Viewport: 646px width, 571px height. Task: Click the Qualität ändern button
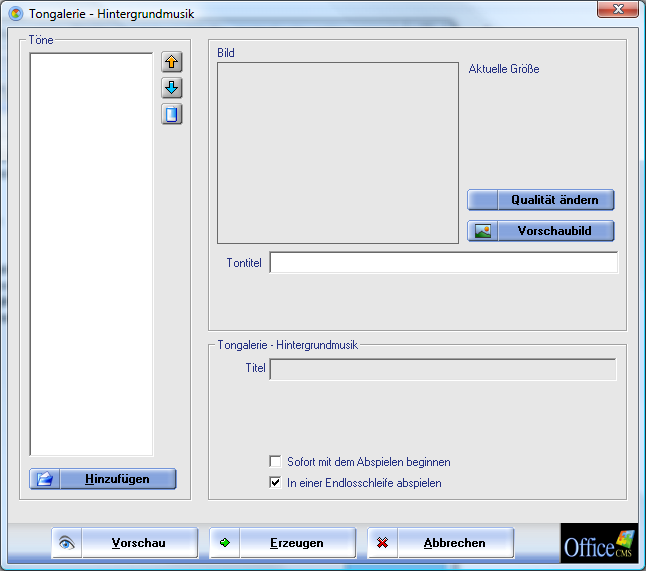point(541,200)
